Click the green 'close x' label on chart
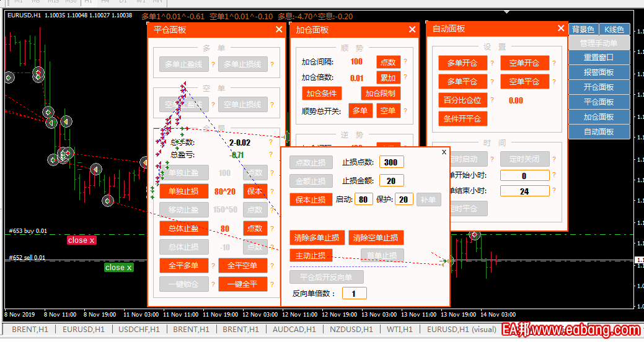 [118, 268]
